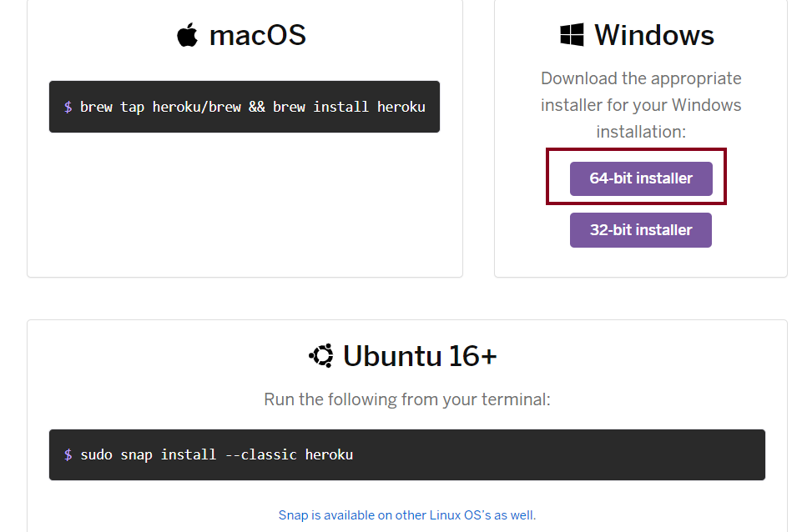The height and width of the screenshot is (532, 802).
Task: Select the sudo snap install command
Action: click(x=216, y=454)
